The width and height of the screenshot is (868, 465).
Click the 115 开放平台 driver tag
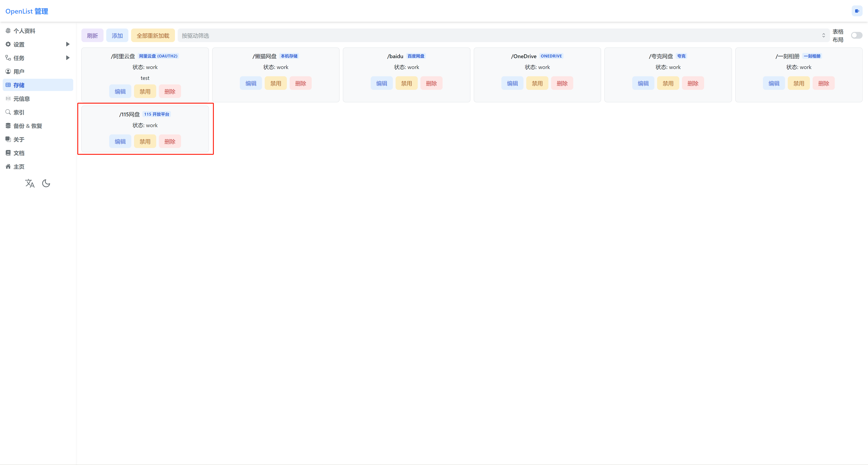point(157,114)
